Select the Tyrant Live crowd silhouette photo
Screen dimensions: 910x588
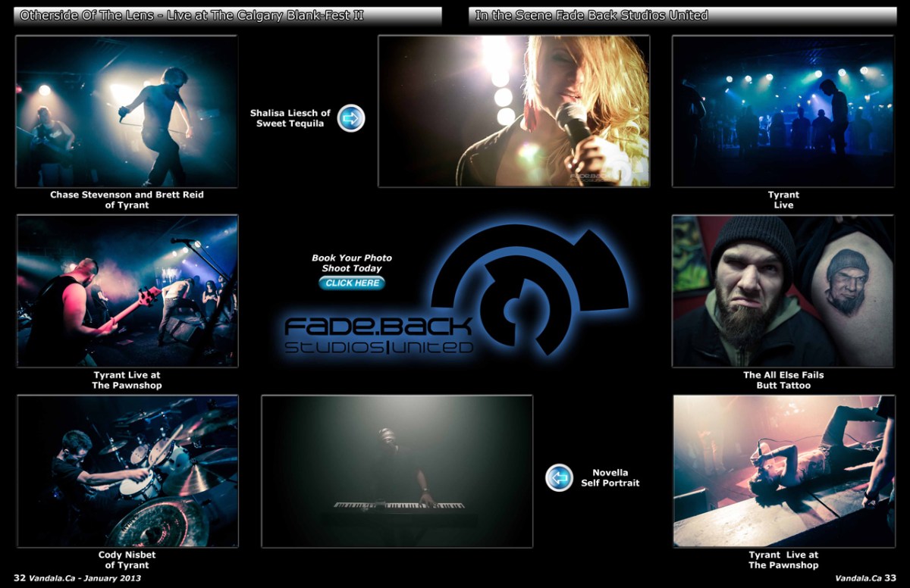(783, 111)
